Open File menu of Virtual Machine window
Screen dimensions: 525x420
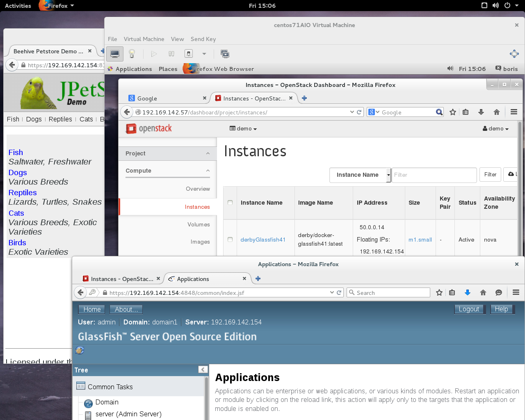[112, 39]
